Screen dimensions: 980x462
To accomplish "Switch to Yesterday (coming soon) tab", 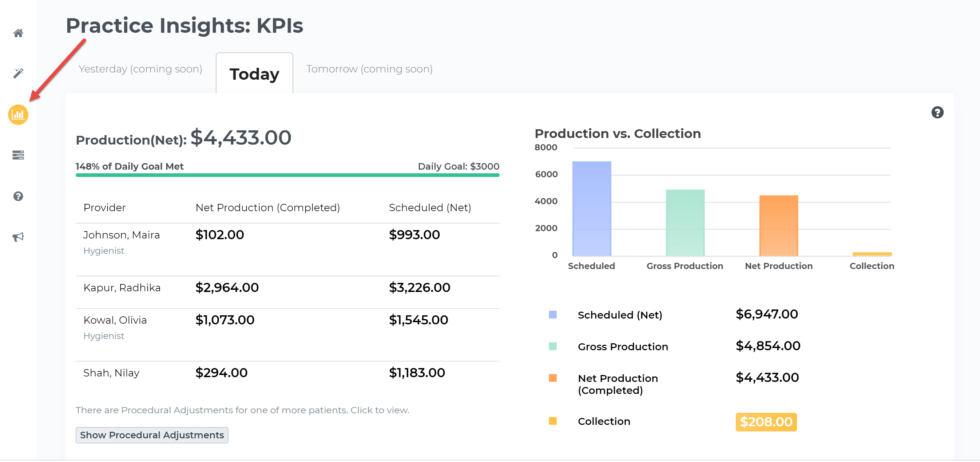I will coord(140,69).
